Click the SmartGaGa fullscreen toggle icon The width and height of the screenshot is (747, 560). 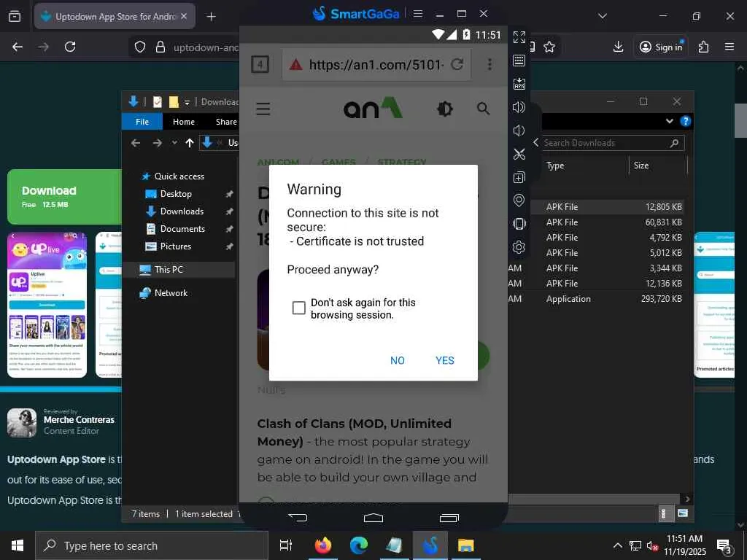[519, 37]
